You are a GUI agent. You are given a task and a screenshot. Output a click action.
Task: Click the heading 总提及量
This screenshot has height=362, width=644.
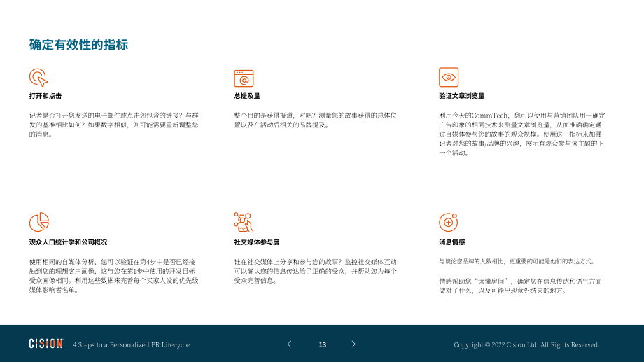247,96
